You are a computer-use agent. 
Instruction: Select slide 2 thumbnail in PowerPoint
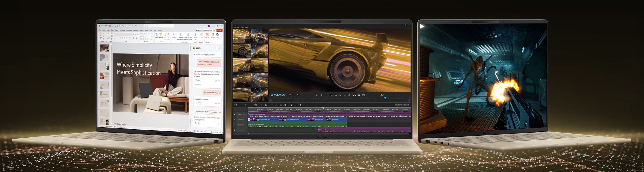pyautogui.click(x=104, y=57)
